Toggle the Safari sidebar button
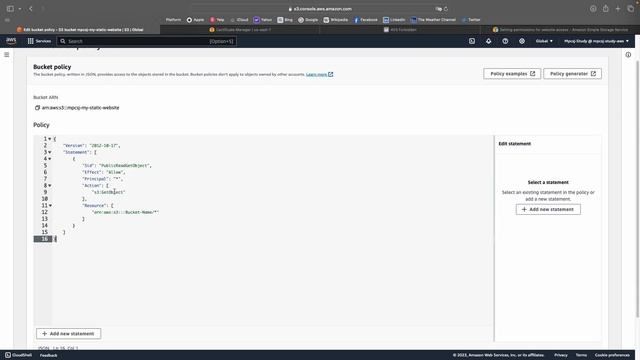The height and width of the screenshot is (360, 640). pyautogui.click(x=10, y=9)
